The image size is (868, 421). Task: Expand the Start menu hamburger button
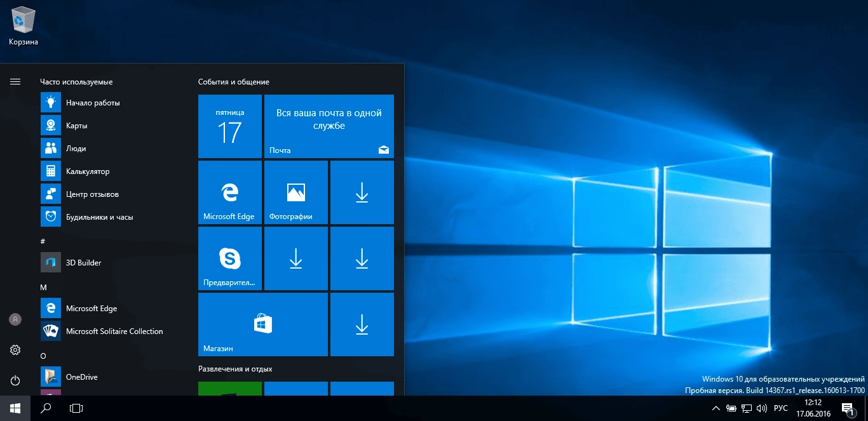[15, 82]
